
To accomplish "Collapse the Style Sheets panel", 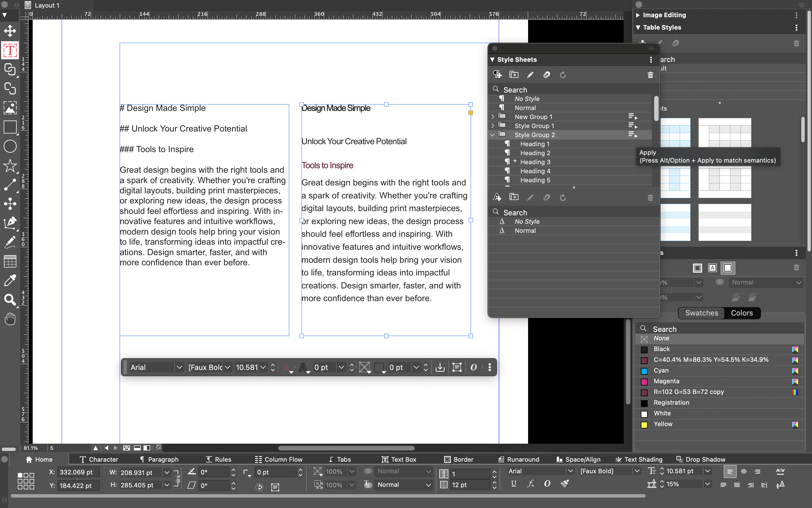I will click(492, 60).
